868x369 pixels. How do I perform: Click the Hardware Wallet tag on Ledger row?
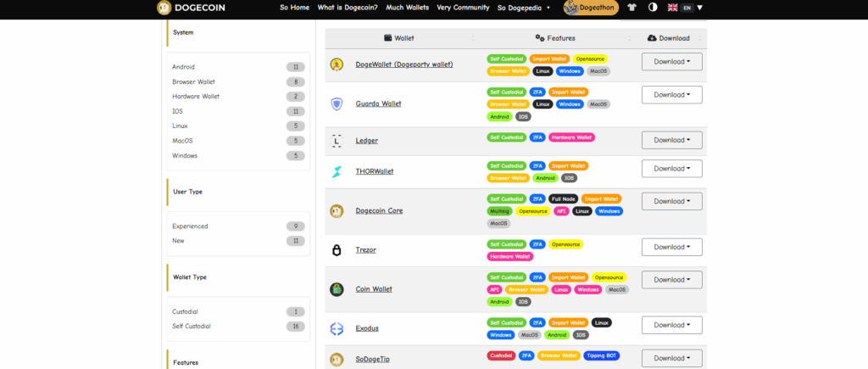click(571, 137)
